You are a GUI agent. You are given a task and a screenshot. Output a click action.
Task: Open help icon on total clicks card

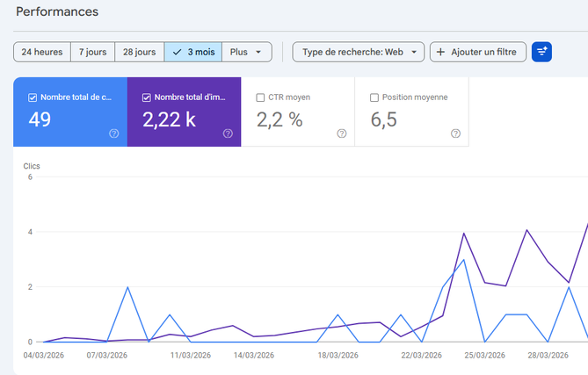coord(114,133)
